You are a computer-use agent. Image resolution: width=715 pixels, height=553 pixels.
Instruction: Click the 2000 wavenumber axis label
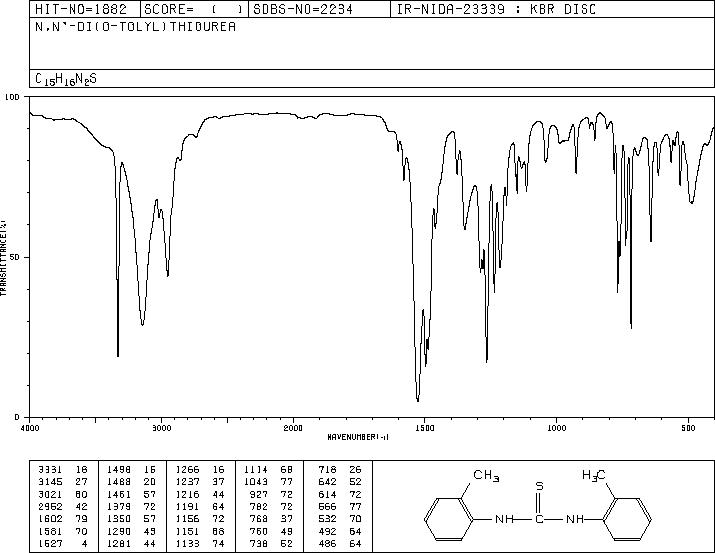pos(293,428)
